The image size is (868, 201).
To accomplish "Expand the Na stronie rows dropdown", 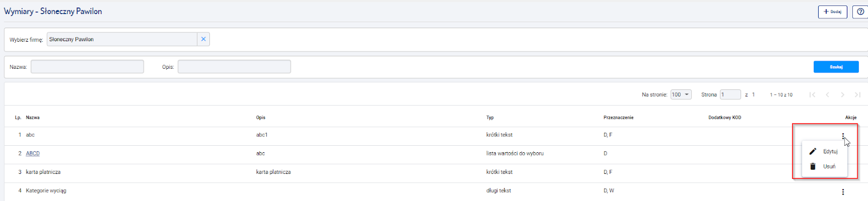I will (x=681, y=94).
